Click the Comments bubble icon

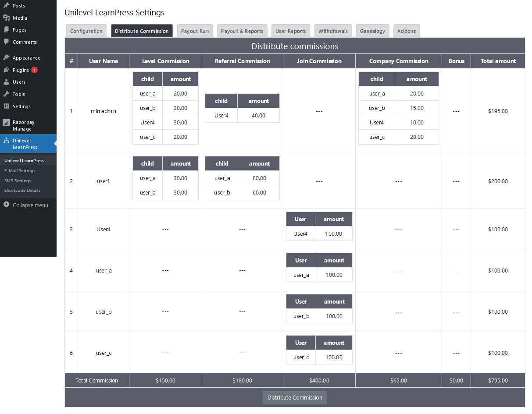pos(6,42)
